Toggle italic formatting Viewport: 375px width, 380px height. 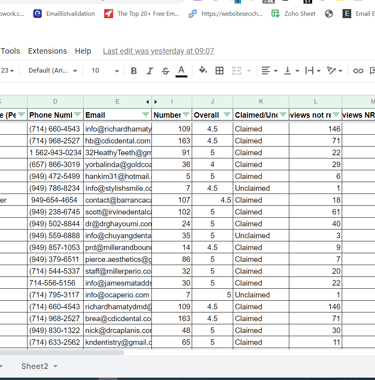150,71
